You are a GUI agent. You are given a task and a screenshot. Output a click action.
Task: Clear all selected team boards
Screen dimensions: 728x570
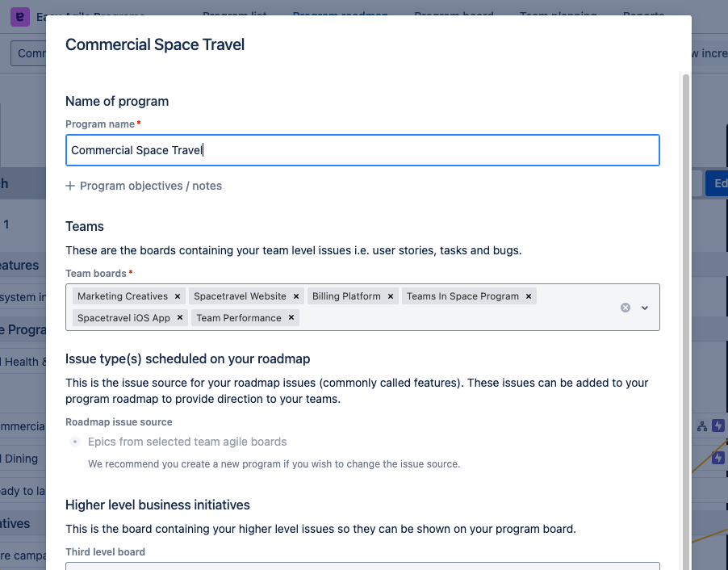(625, 308)
